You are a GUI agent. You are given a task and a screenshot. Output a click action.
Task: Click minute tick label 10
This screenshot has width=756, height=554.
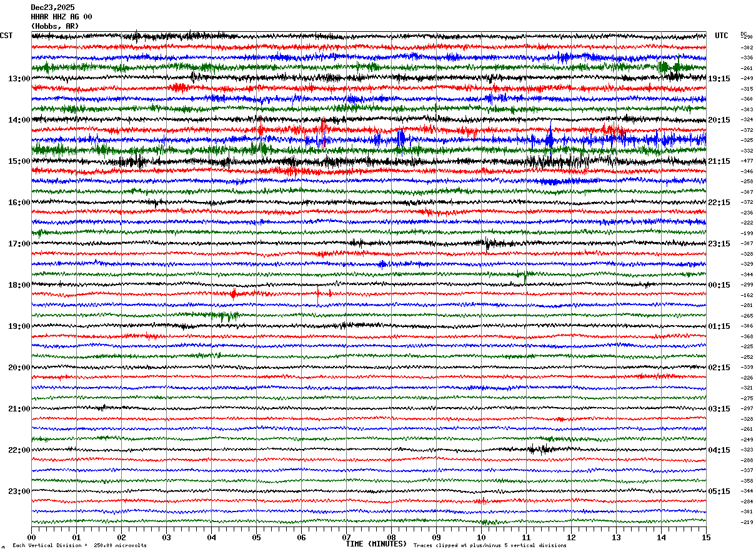tap(481, 537)
